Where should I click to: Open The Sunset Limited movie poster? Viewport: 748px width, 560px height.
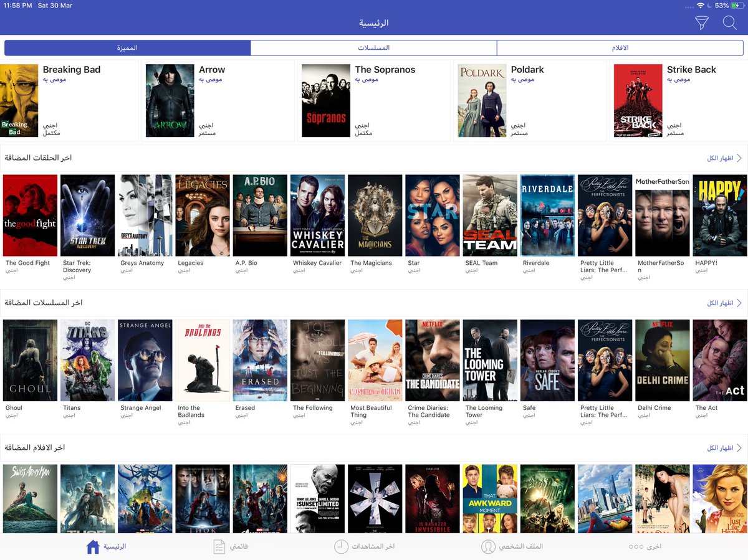[317, 498]
